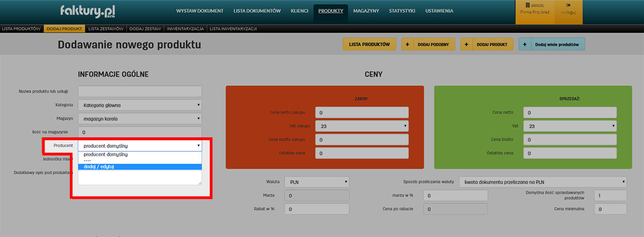Open the Ustawienia menu

pyautogui.click(x=439, y=11)
